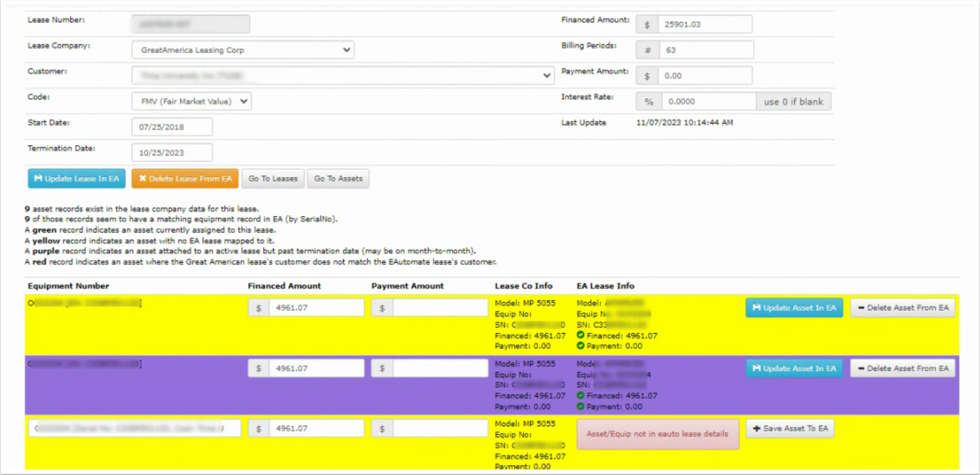This screenshot has width=980, height=475.
Task: Click Update Lease In EA button
Action: (x=77, y=179)
